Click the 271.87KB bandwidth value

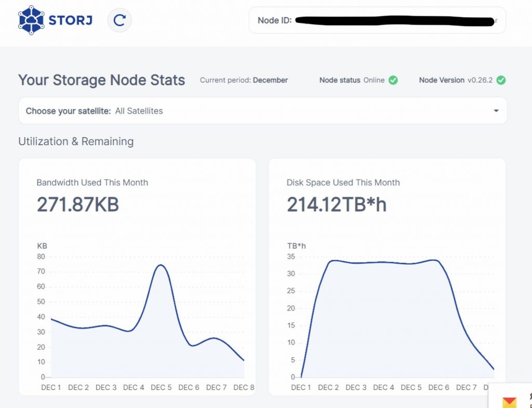[x=78, y=205]
